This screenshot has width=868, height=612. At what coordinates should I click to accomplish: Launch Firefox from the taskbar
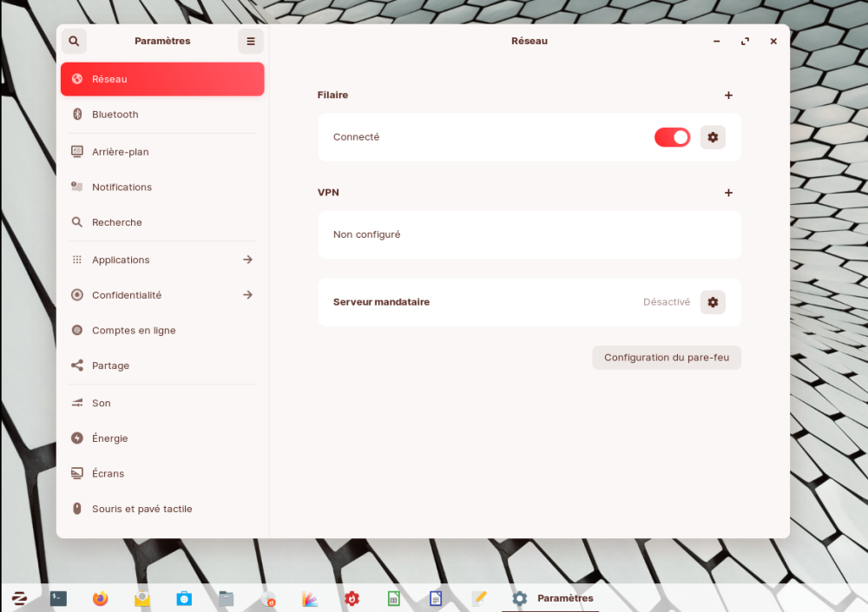tap(101, 598)
